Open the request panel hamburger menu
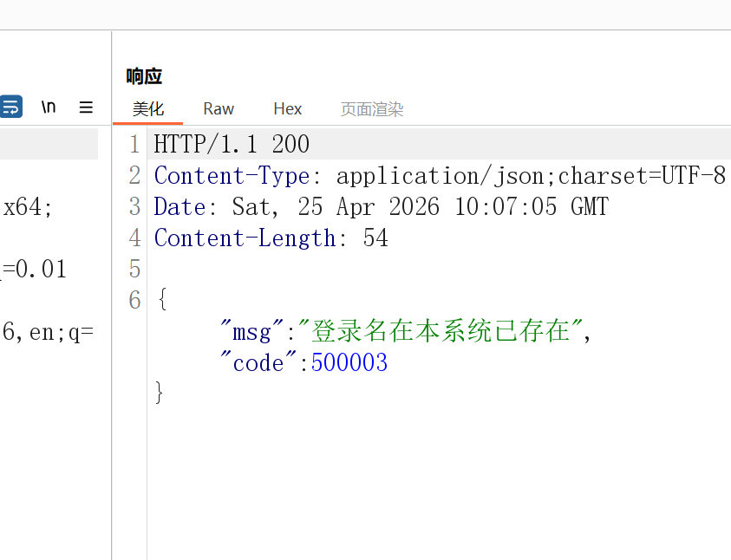 click(x=86, y=107)
